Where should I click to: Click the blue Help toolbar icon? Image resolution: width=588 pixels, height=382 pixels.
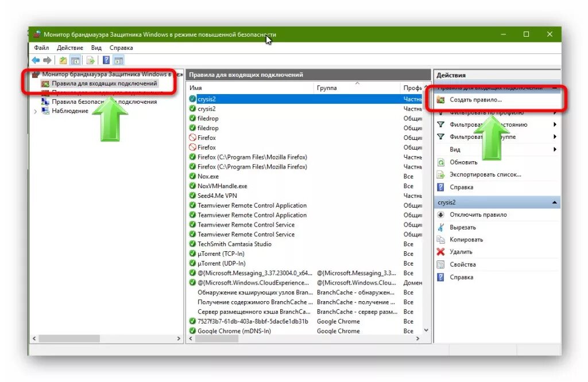point(106,60)
